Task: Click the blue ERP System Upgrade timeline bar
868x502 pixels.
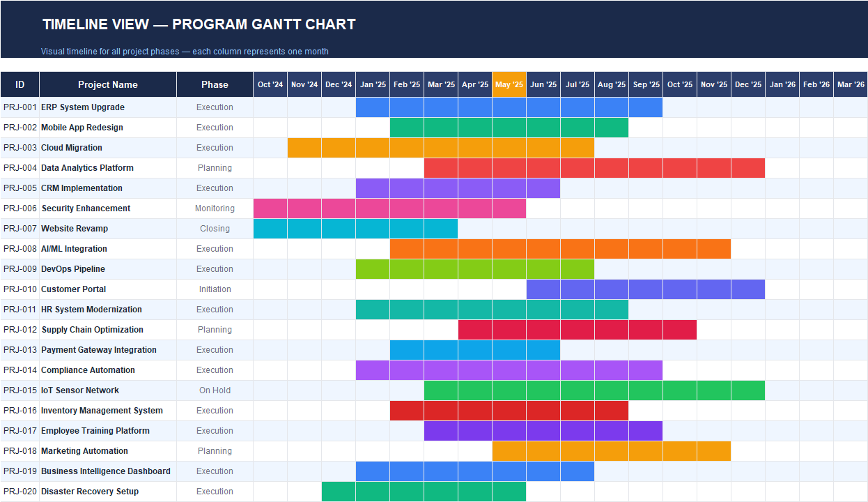Action: click(x=509, y=107)
